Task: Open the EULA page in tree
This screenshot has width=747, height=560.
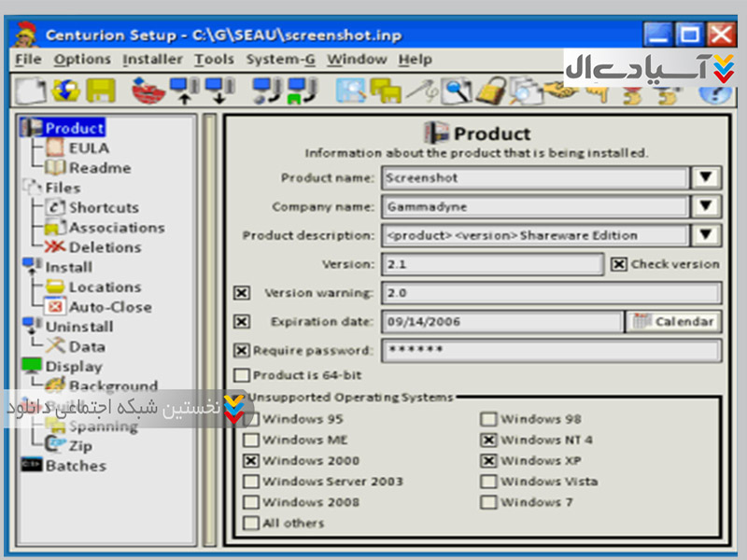Action: pyautogui.click(x=88, y=147)
